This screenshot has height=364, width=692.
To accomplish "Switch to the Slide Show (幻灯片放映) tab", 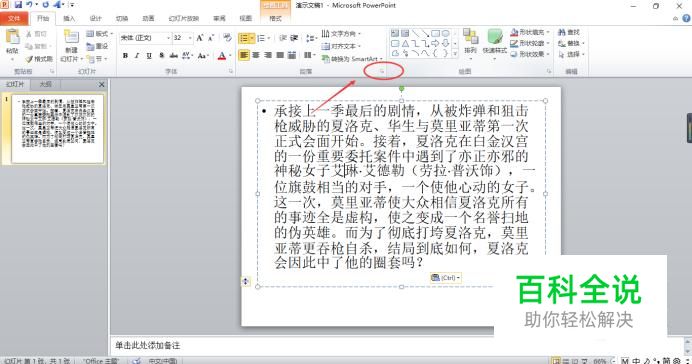I will pos(184,18).
